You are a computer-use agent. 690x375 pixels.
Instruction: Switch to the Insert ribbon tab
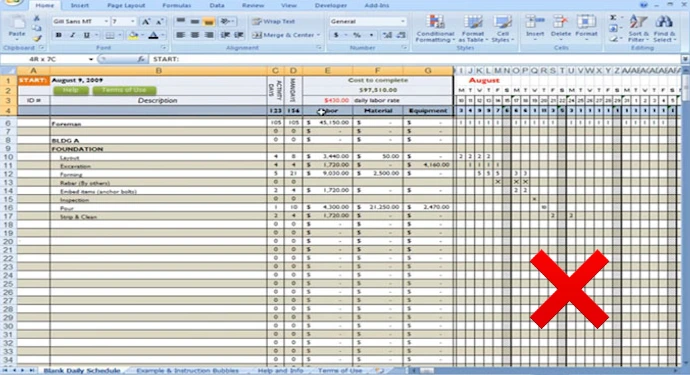(80, 5)
